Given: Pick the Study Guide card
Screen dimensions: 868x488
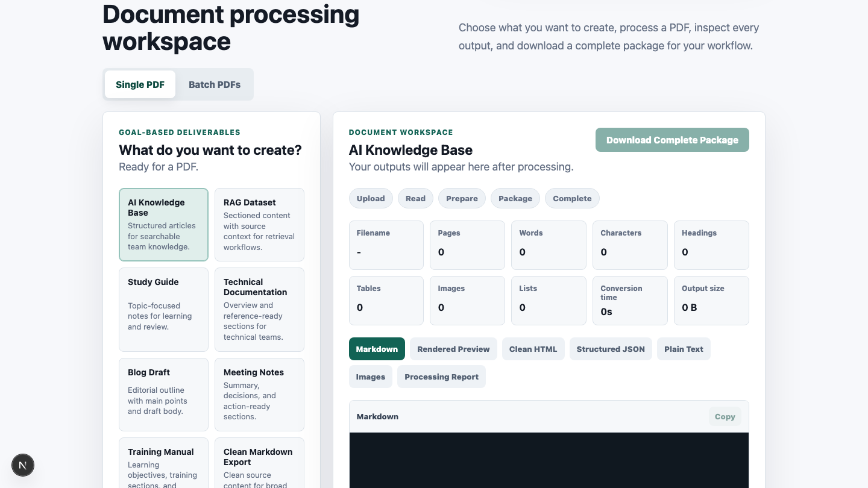Looking at the screenshot, I should tap(163, 310).
